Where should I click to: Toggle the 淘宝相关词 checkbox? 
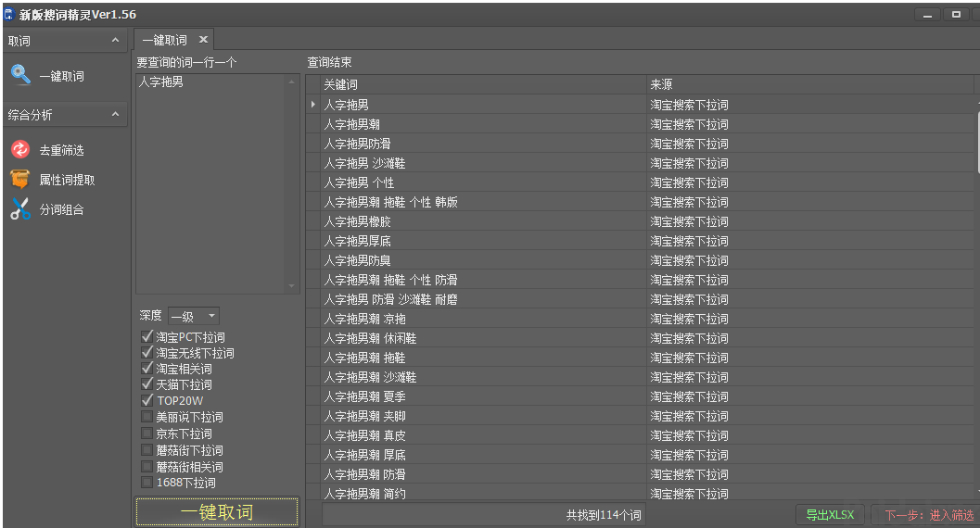click(x=146, y=369)
